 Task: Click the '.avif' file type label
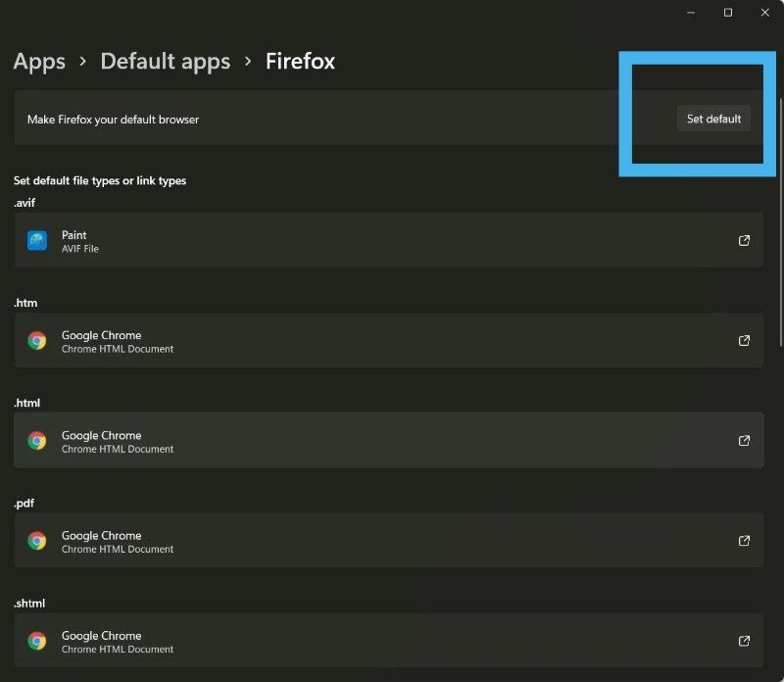(24, 203)
